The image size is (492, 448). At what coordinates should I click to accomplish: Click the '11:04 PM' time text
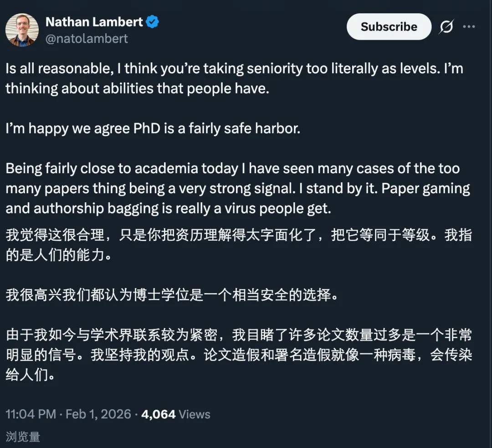click(31, 414)
